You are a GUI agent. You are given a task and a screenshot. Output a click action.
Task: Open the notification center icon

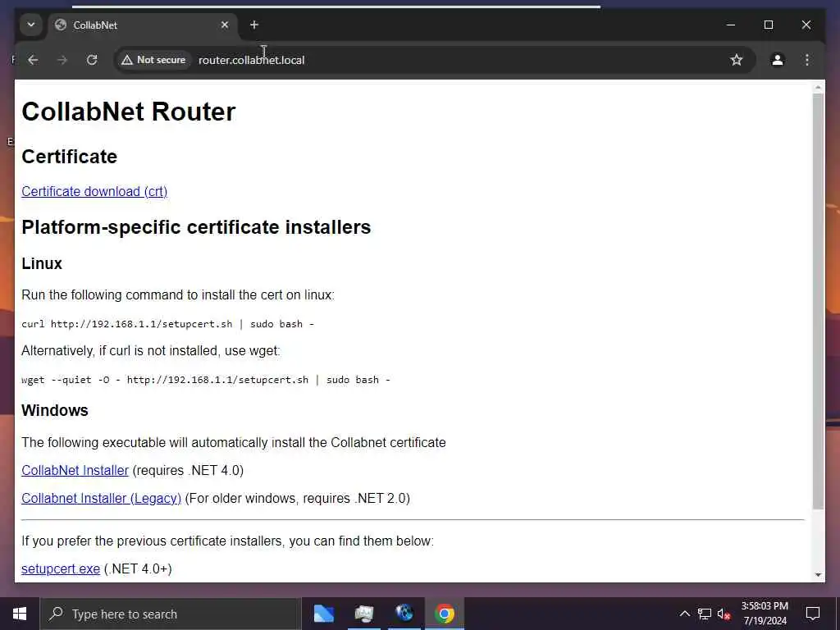point(813,614)
